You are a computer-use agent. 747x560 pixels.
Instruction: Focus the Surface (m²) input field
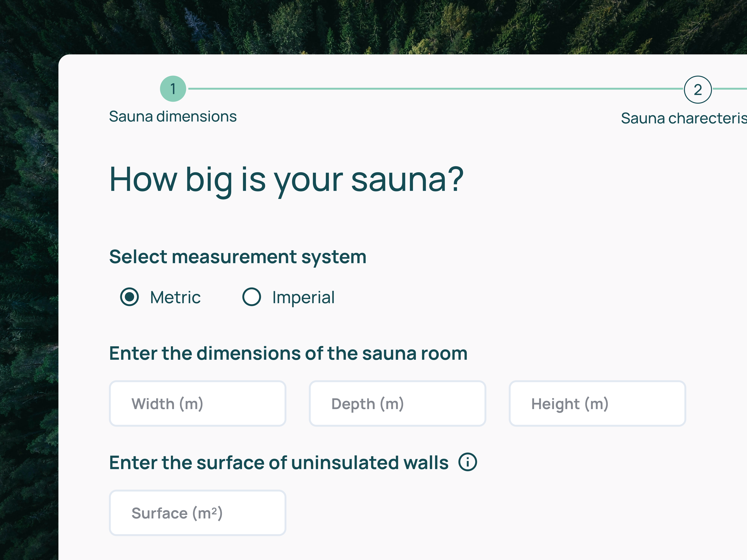(x=198, y=513)
